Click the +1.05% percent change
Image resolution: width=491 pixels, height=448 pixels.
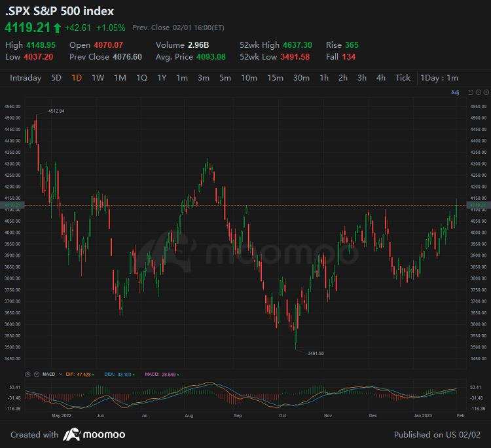111,28
